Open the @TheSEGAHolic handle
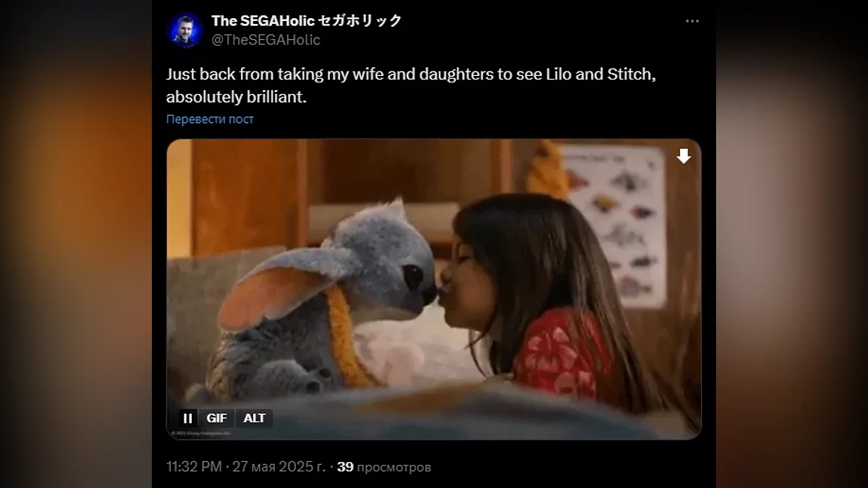Image resolution: width=868 pixels, height=488 pixels. click(265, 40)
